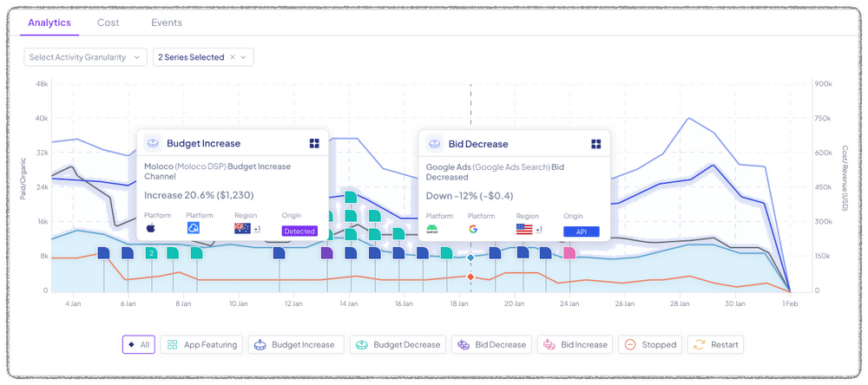Switch to the Analytics tab
The width and height of the screenshot is (868, 385).
click(x=49, y=23)
